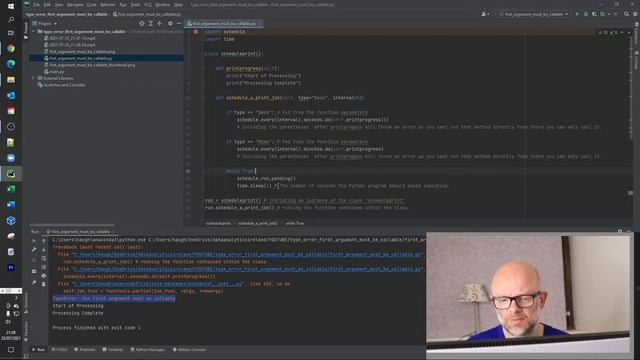Open the Help menu
Image resolution: width=640 pixels, height=360 pixels.
[178, 4]
